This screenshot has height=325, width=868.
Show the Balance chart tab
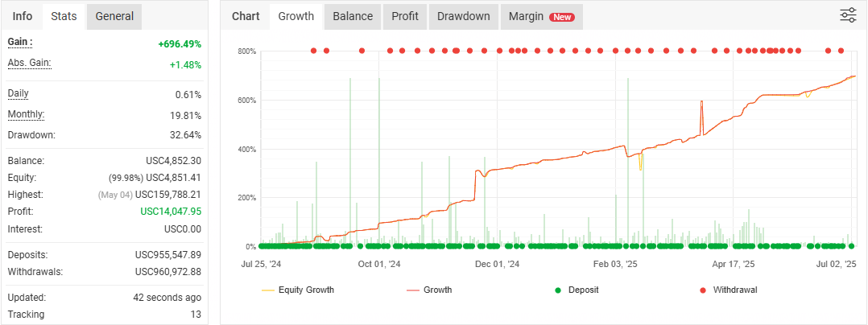353,16
